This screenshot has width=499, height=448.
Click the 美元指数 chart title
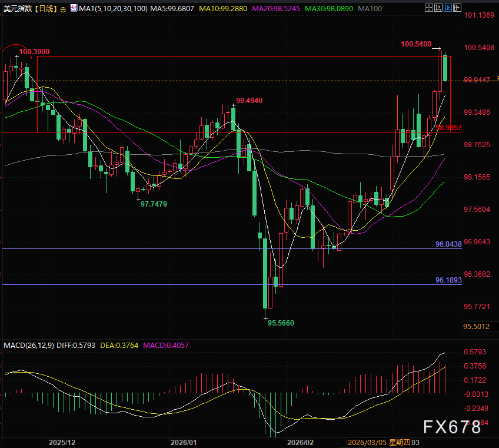(x=18, y=9)
